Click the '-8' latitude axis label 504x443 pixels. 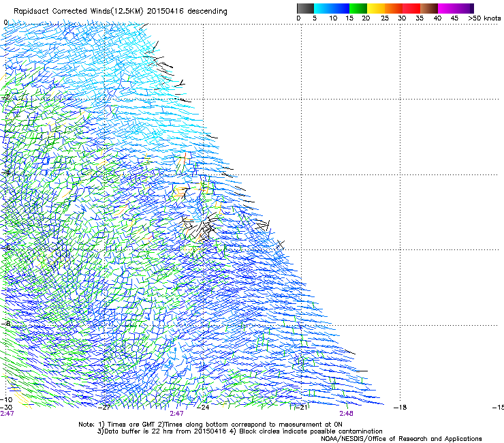[5, 324]
